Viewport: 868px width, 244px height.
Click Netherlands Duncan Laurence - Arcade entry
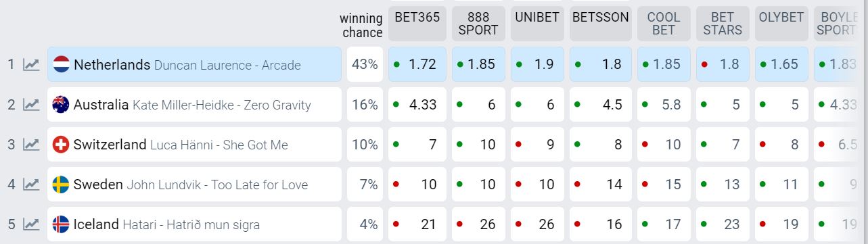[x=194, y=65]
